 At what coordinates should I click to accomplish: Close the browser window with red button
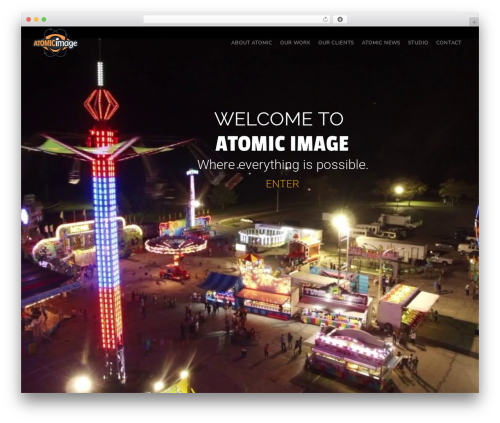click(29, 20)
